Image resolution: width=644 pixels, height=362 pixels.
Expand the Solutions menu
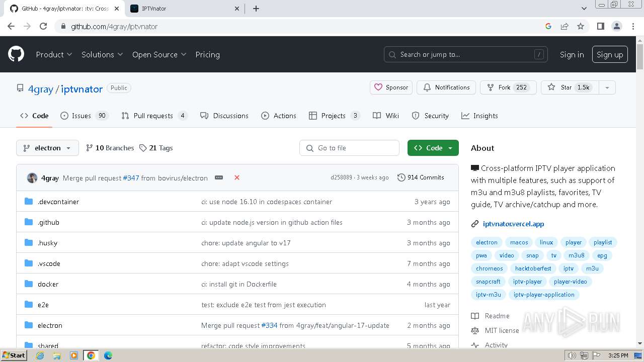102,54
